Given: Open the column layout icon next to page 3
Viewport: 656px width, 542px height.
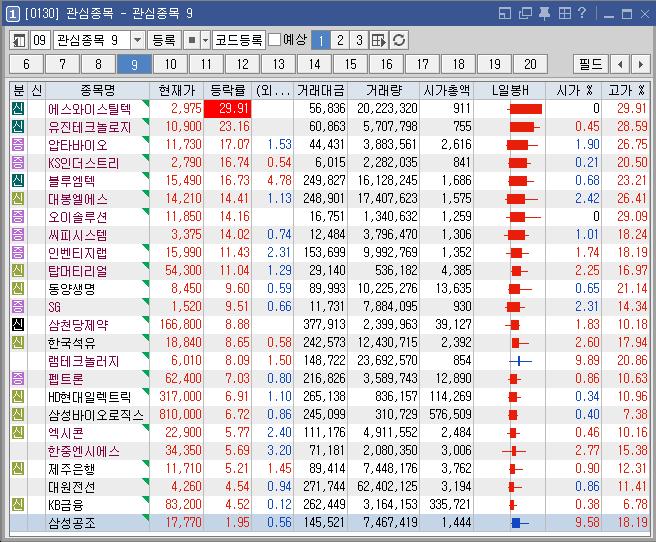Looking at the screenshot, I should pos(379,41).
